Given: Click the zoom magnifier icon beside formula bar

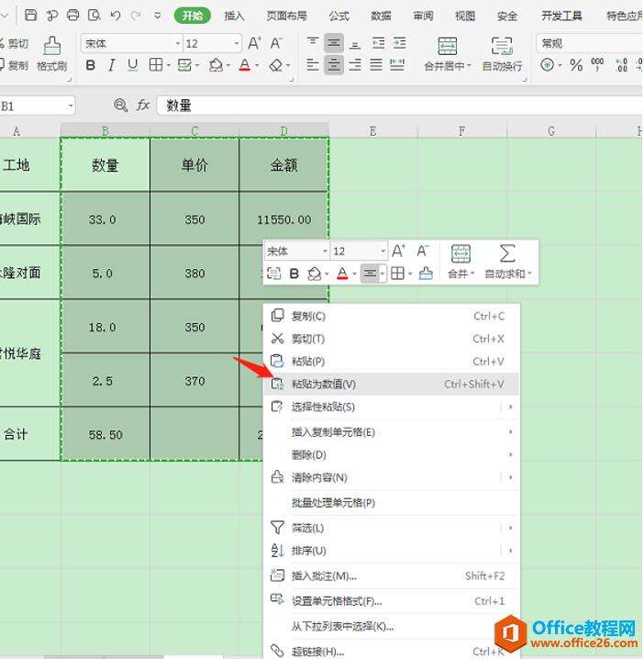Looking at the screenshot, I should coord(120,105).
